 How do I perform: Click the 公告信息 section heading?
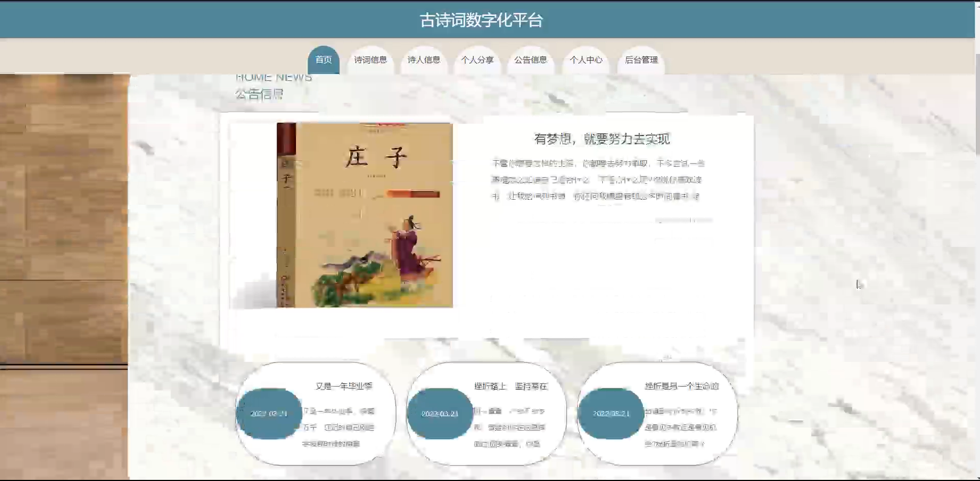click(259, 94)
